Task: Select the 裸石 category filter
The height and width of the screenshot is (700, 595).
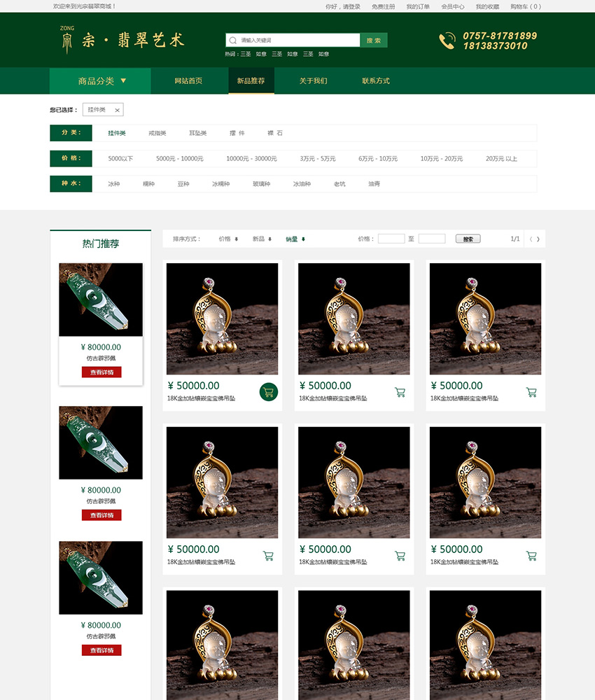Action: [x=275, y=133]
